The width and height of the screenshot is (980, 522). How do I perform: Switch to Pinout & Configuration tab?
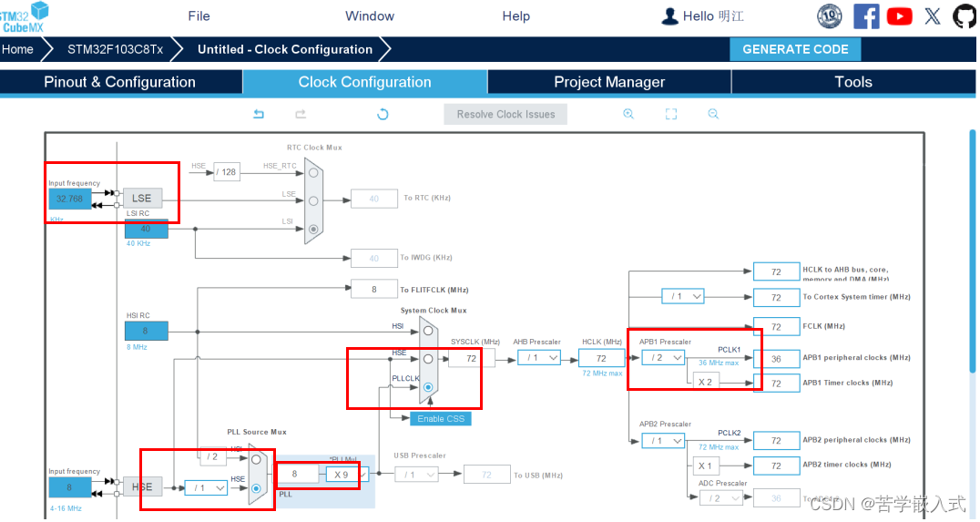click(x=120, y=82)
